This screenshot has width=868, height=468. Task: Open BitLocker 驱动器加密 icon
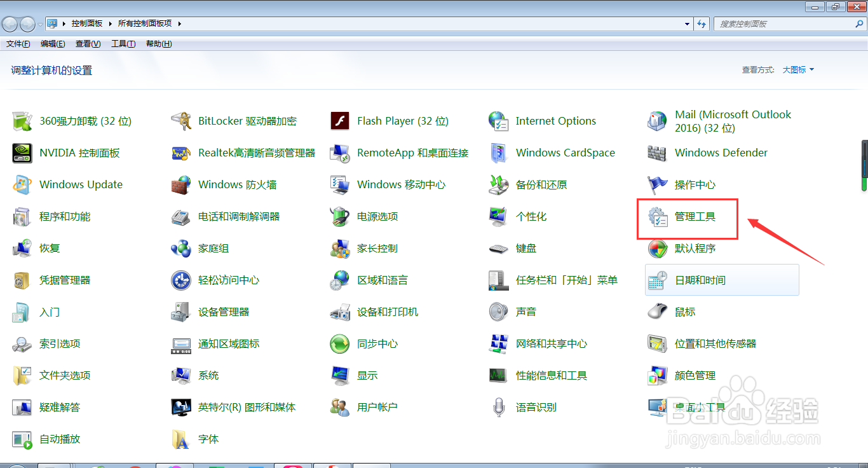click(181, 121)
